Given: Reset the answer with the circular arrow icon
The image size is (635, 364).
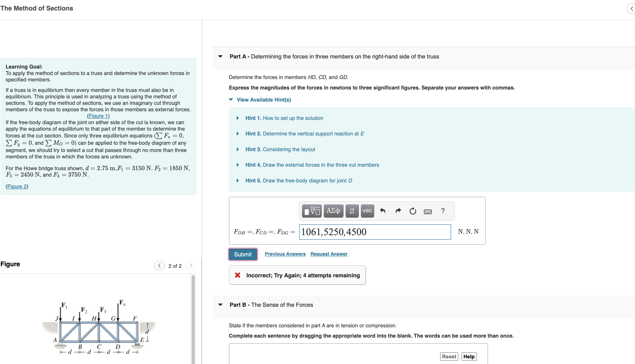Looking at the screenshot, I should click(x=413, y=211).
